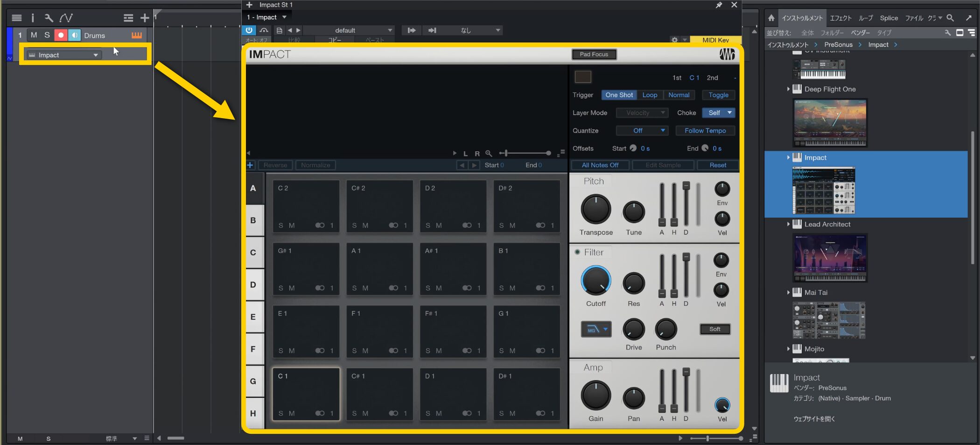Image resolution: width=980 pixels, height=445 pixels.
Task: Toggle monitor button on the Drums track
Action: click(74, 35)
